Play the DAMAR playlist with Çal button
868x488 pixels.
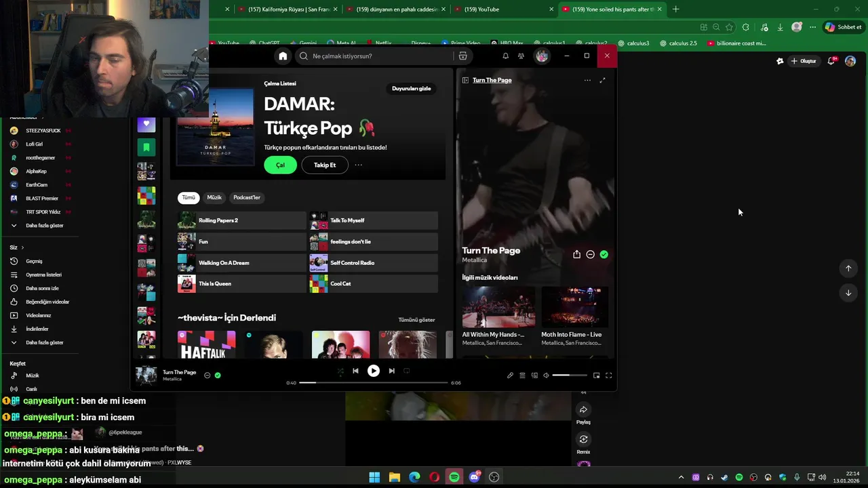point(280,165)
